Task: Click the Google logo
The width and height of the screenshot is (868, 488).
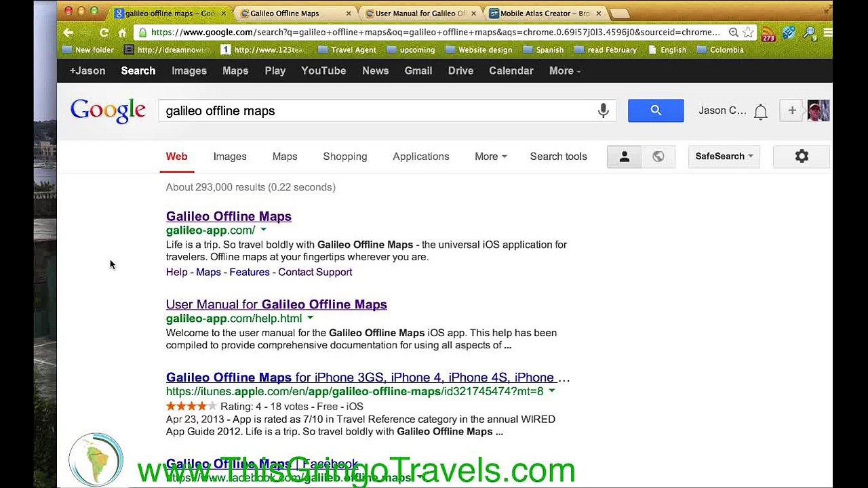Action: (108, 110)
